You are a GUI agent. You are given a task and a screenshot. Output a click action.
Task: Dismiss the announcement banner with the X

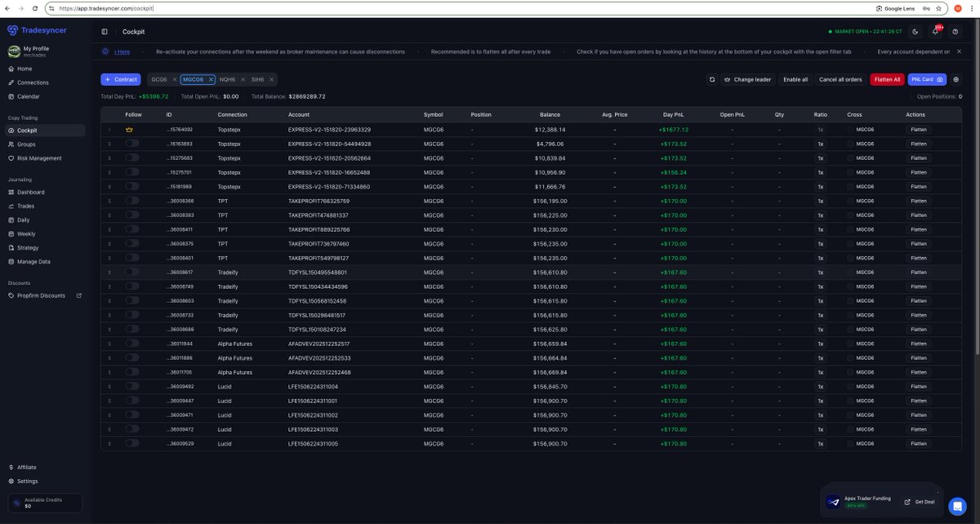959,51
